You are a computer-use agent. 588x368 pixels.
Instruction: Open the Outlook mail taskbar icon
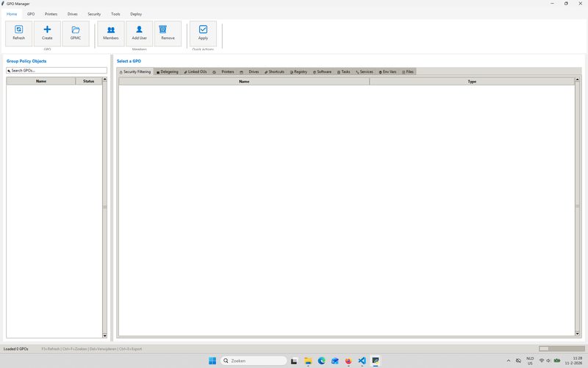[x=335, y=361]
